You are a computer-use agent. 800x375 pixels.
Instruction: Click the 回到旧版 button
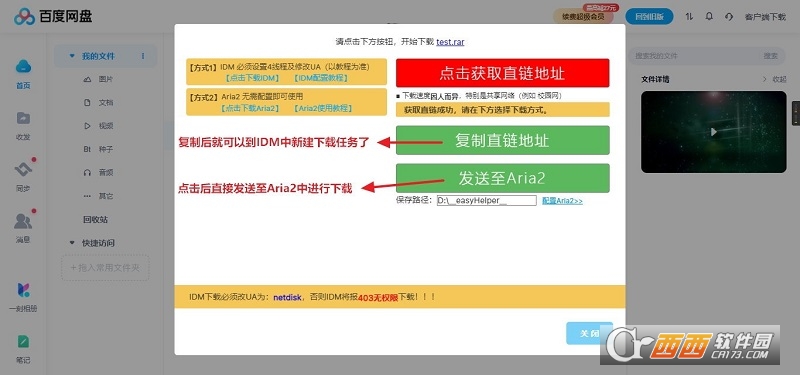coord(649,16)
